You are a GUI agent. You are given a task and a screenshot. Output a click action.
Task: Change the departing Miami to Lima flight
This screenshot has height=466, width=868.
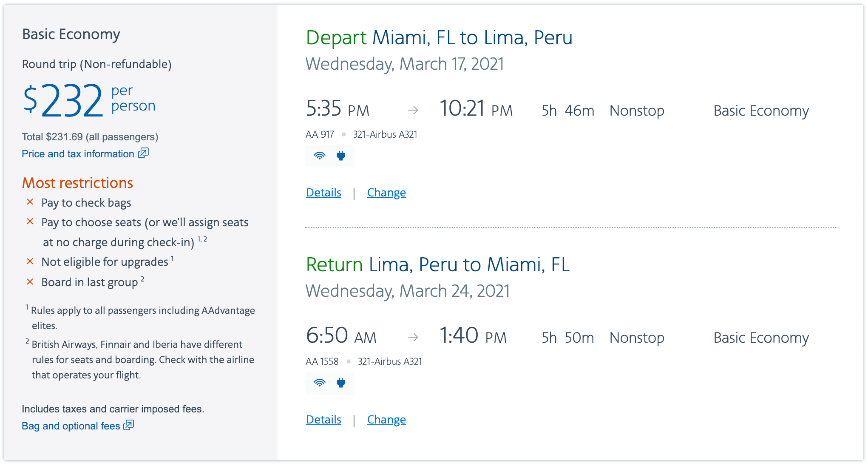click(x=386, y=193)
